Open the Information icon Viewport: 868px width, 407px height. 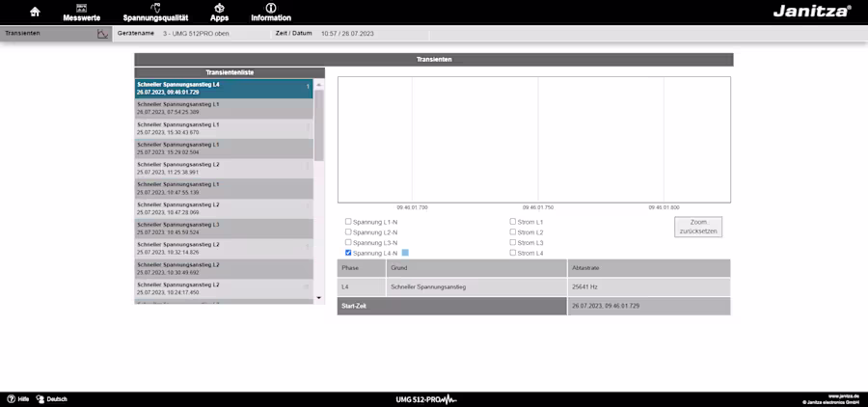pyautogui.click(x=270, y=8)
